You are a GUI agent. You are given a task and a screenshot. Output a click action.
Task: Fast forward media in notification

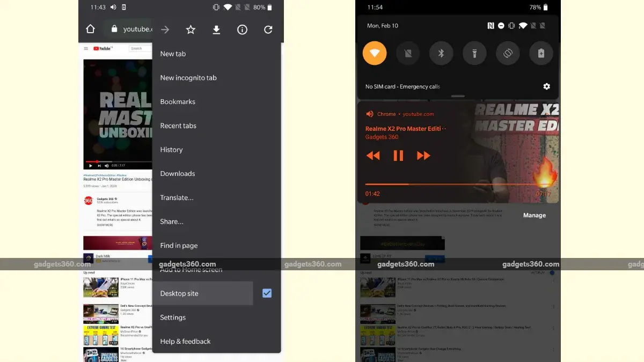(x=423, y=156)
